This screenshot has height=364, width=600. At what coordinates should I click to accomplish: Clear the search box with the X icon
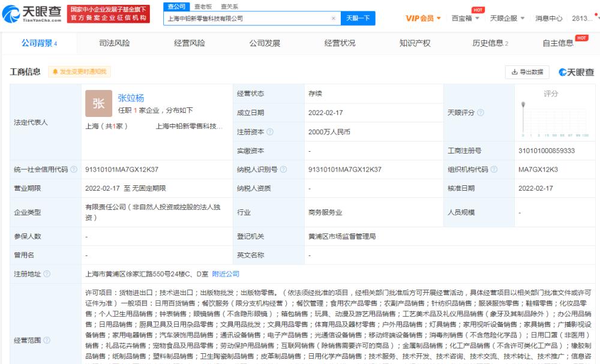[333, 18]
